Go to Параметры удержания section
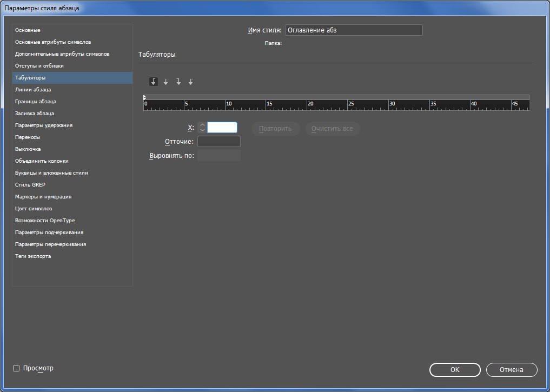Image resolution: width=550 pixels, height=392 pixels. click(x=72, y=125)
